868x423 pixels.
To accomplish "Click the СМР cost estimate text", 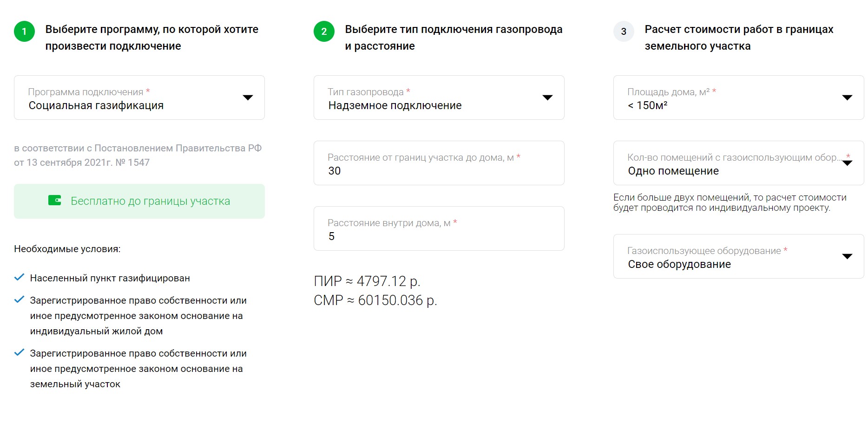I will tap(375, 300).
